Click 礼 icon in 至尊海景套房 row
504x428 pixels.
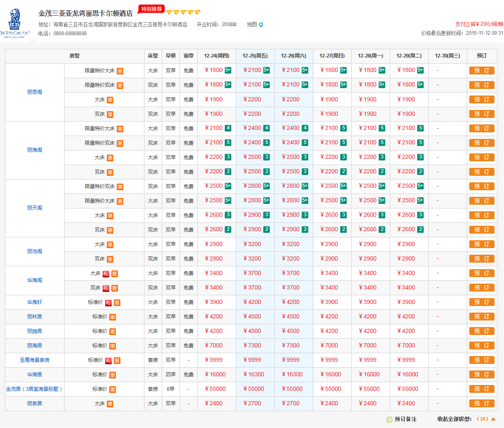click(108, 361)
